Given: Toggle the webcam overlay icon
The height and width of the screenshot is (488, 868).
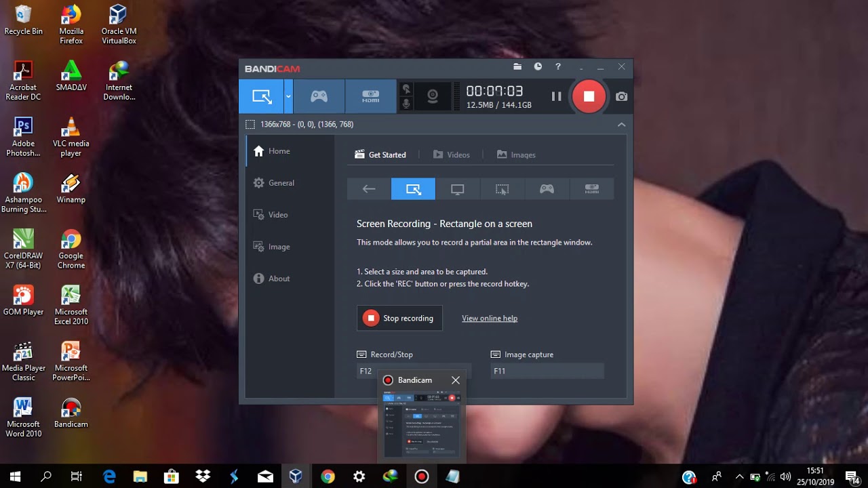Looking at the screenshot, I should click(x=432, y=96).
